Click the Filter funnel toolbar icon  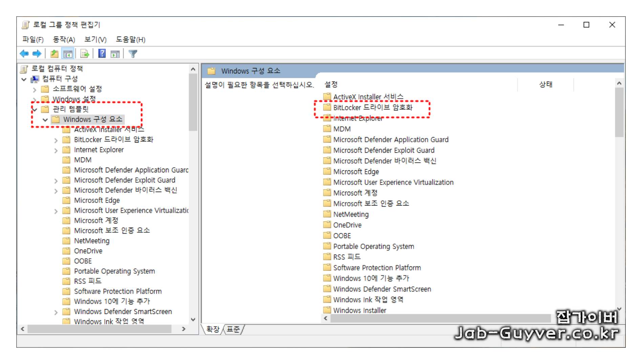(x=133, y=53)
